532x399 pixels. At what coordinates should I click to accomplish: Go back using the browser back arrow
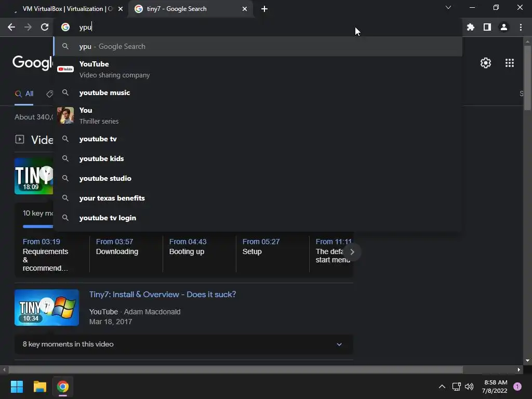point(11,27)
